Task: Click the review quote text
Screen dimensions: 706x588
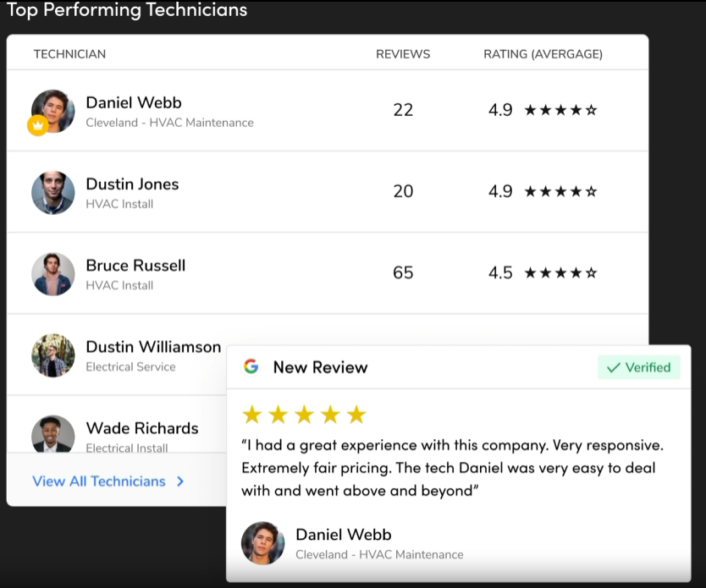Action: (453, 468)
